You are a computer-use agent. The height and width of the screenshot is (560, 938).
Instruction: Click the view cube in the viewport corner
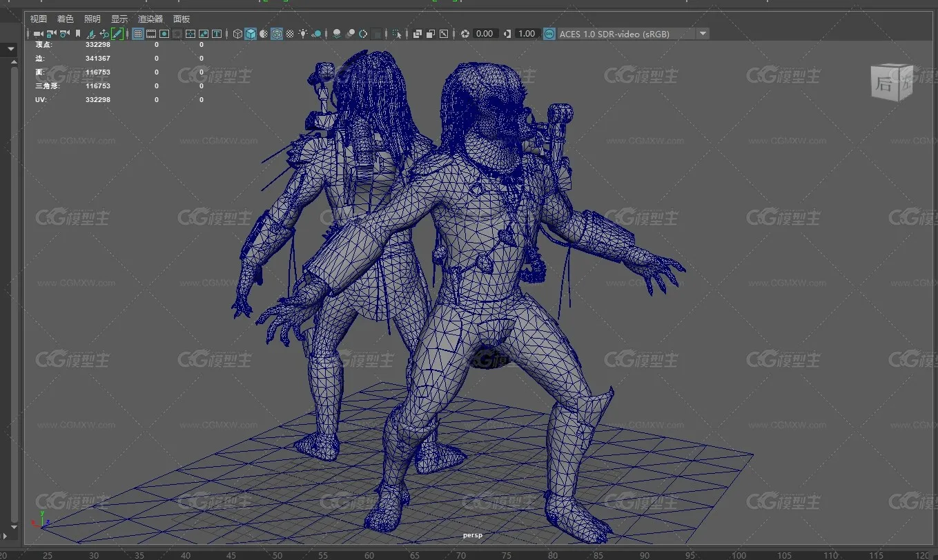pos(892,83)
